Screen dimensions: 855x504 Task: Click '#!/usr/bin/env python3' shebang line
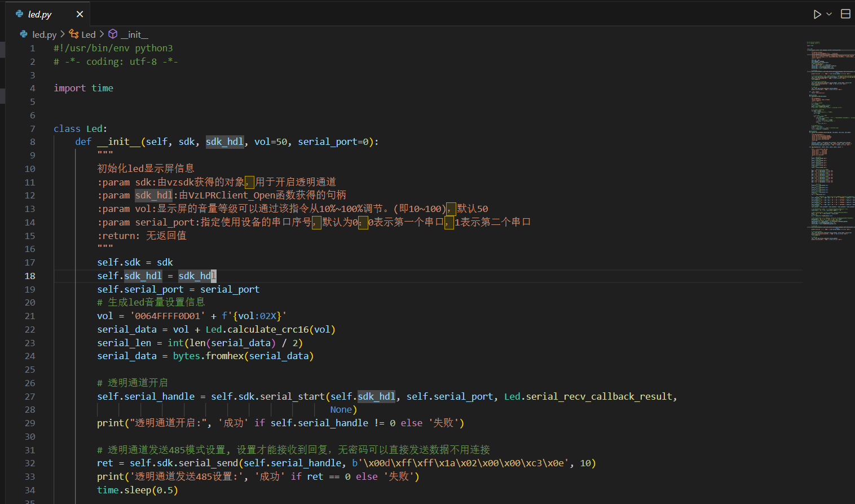(x=113, y=48)
